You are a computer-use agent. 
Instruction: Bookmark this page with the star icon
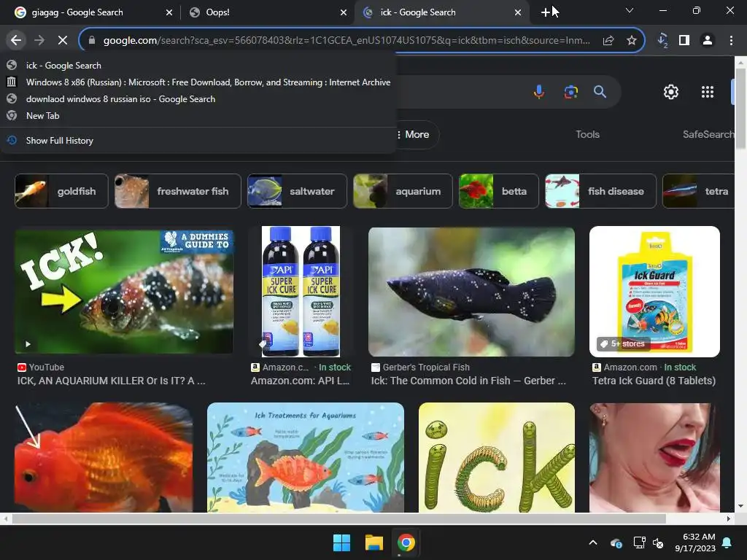pos(631,41)
